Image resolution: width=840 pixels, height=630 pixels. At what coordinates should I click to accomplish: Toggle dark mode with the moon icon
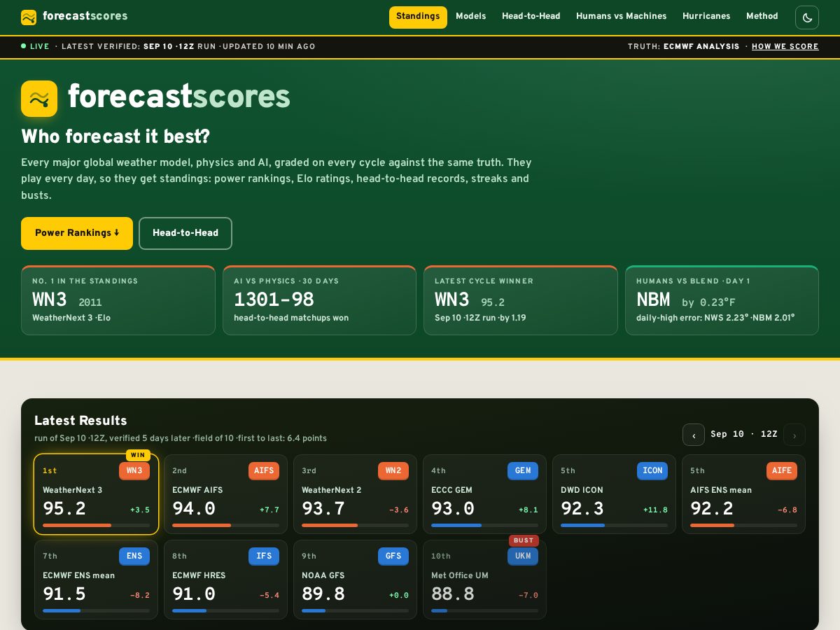tap(807, 17)
